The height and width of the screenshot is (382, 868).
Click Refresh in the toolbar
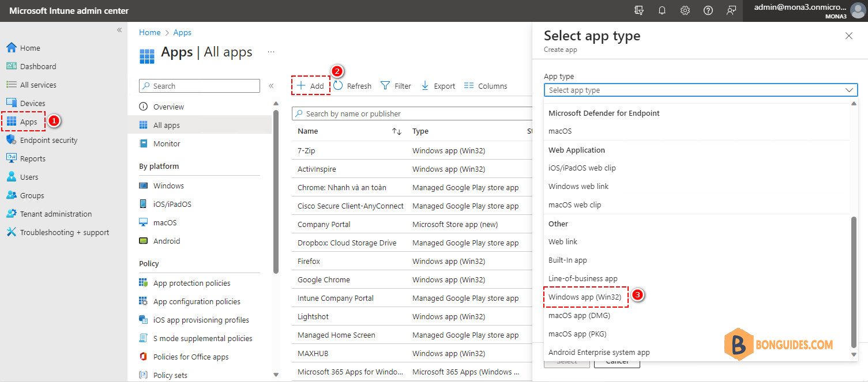coord(352,86)
